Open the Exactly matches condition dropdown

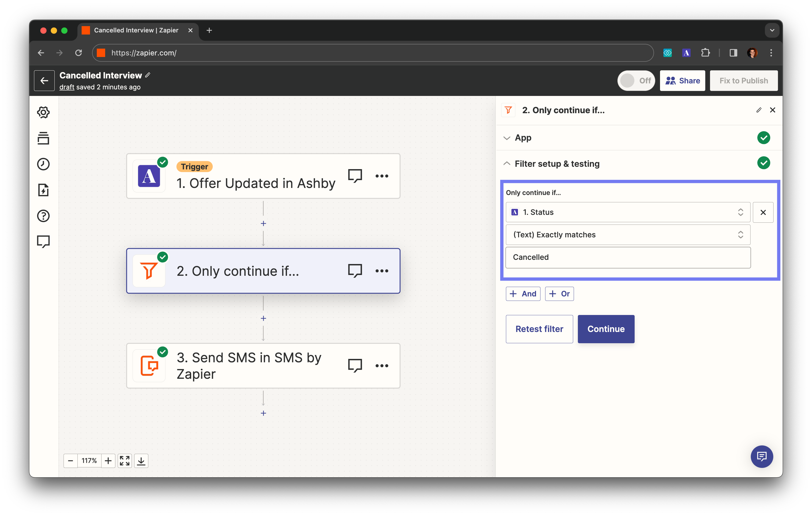(628, 234)
